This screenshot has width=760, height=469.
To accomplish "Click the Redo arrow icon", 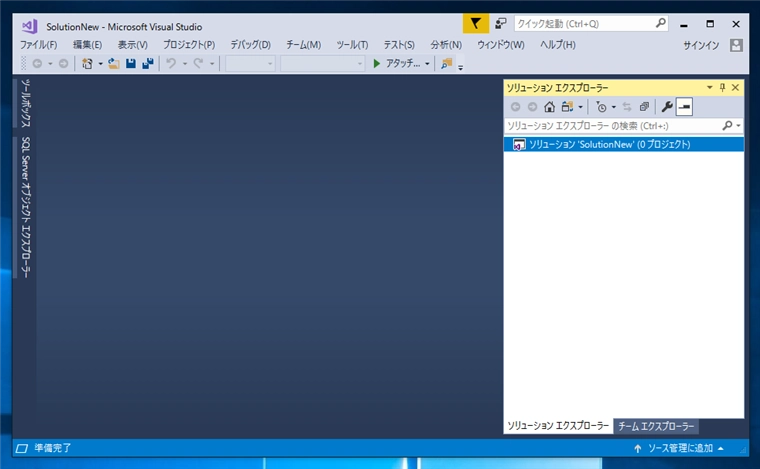I will pos(198,63).
